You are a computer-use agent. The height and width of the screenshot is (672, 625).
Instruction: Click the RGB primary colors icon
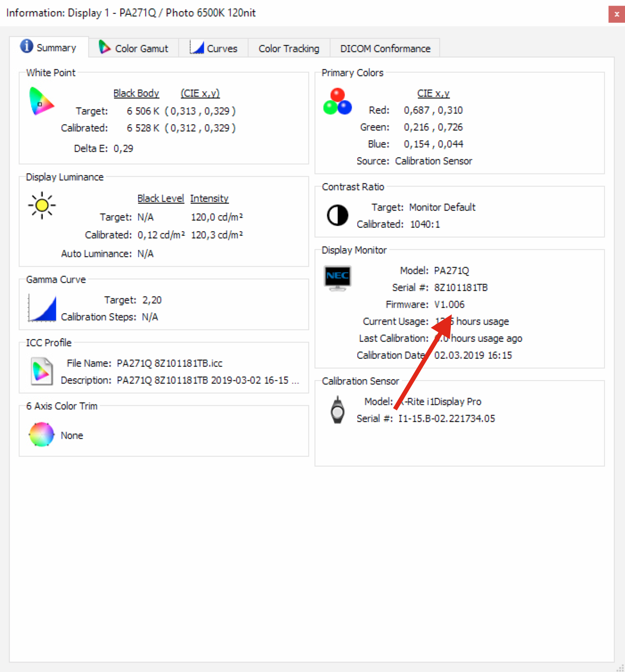tap(337, 102)
